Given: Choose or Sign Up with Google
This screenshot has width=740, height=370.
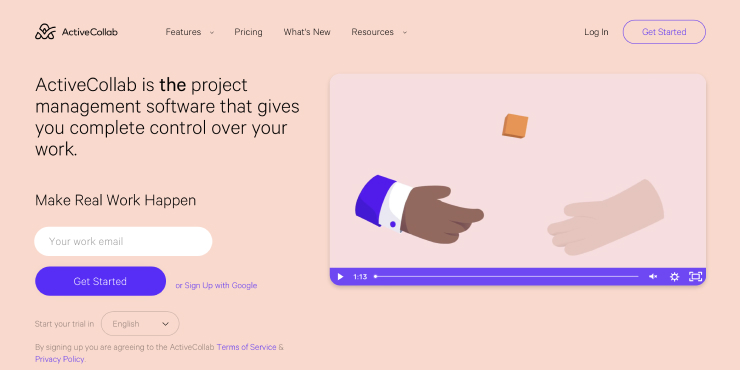Looking at the screenshot, I should [216, 285].
